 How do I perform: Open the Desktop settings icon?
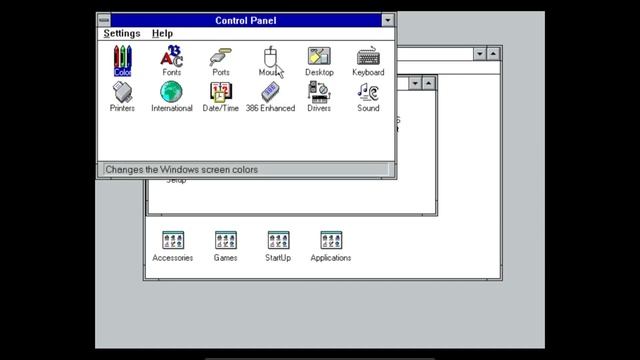319,61
